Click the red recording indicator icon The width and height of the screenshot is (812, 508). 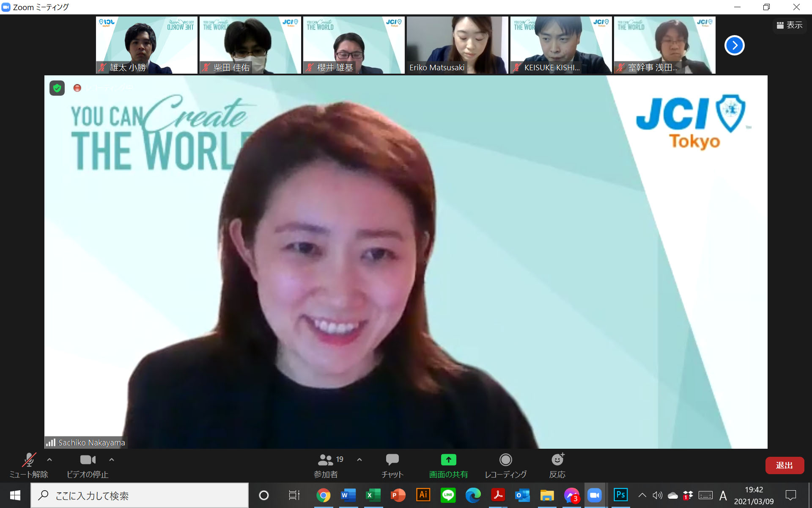click(77, 88)
